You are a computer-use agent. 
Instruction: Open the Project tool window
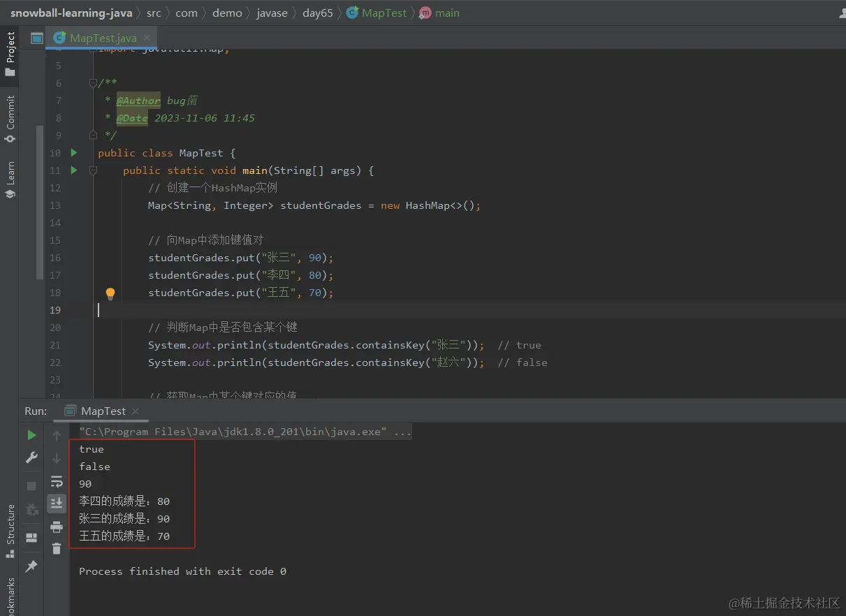coord(10,54)
